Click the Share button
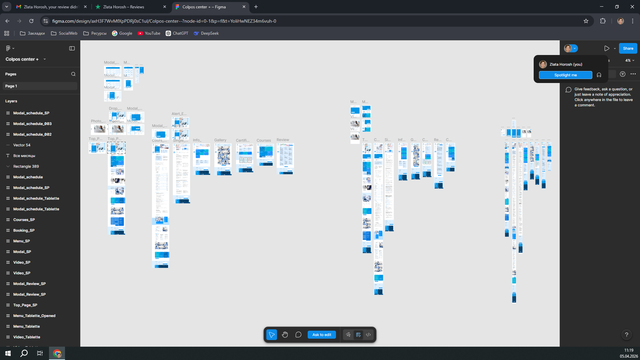 click(628, 48)
